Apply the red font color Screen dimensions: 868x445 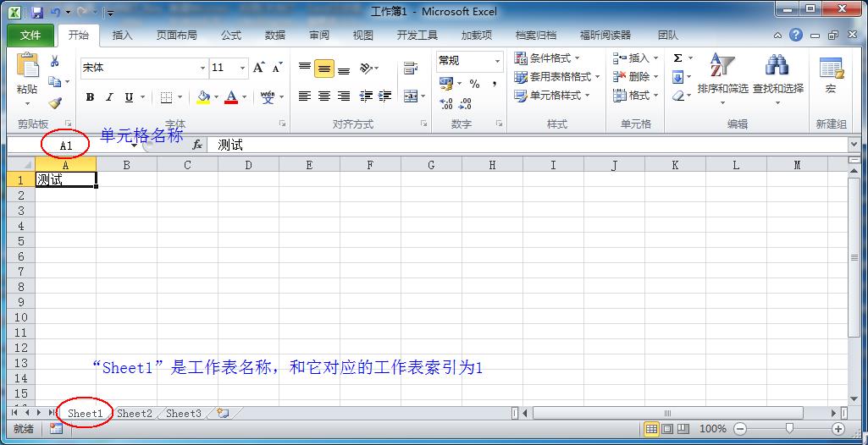tap(231, 97)
